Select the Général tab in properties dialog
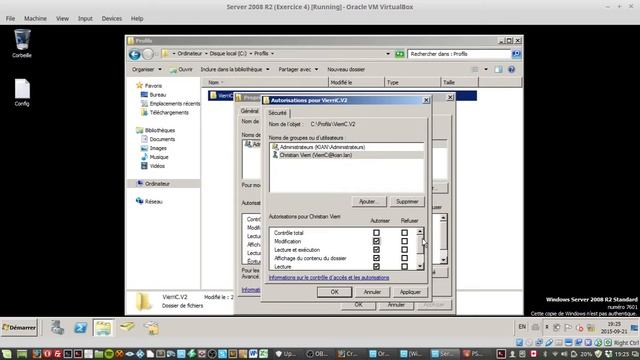The height and width of the screenshot is (360, 640). point(249,111)
